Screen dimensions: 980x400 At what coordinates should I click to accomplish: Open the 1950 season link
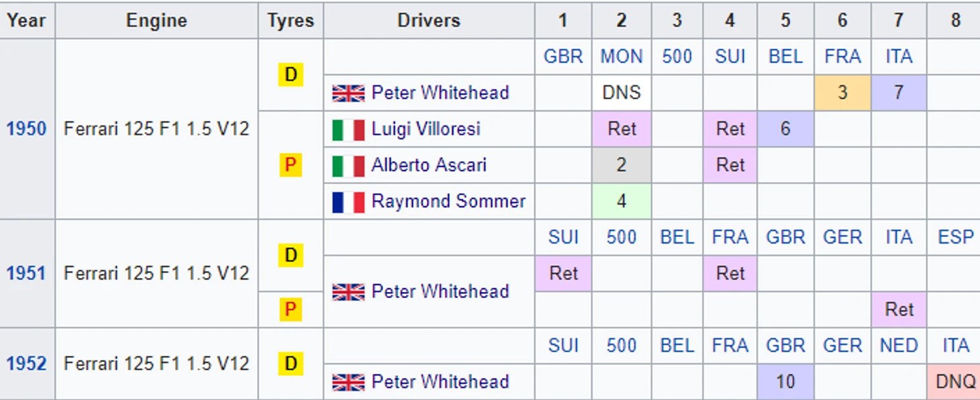(x=26, y=129)
